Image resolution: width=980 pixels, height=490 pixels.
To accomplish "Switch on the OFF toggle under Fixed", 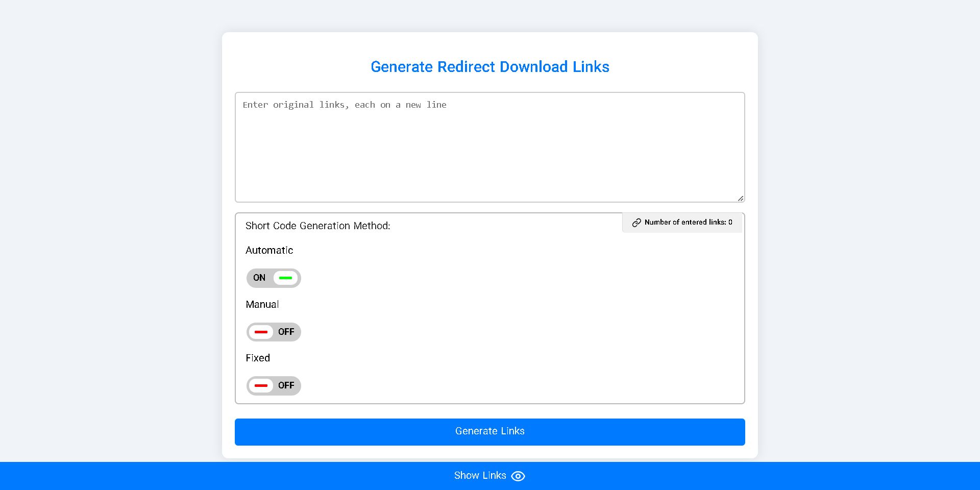I will [274, 386].
